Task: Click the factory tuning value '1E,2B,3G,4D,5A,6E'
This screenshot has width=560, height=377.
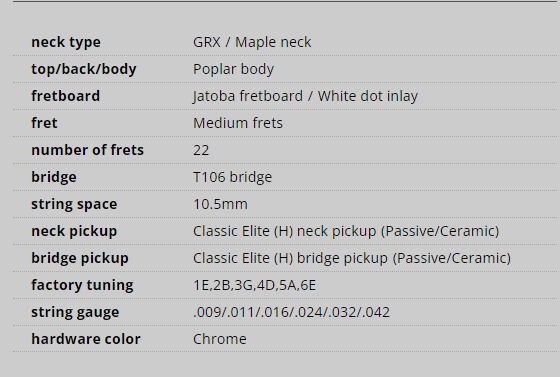Action: click(x=255, y=285)
